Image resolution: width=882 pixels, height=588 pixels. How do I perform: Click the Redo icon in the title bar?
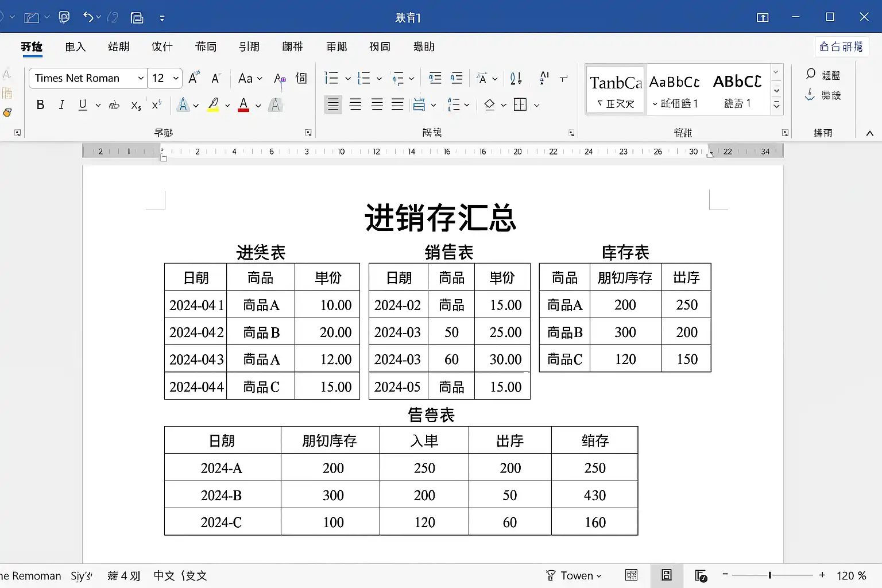[113, 17]
